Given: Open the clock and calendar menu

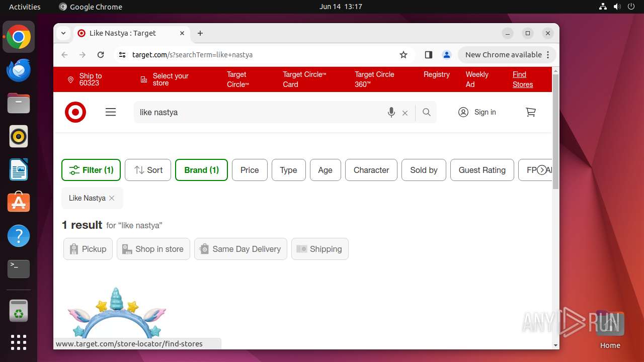Looking at the screenshot, I should coord(341,7).
